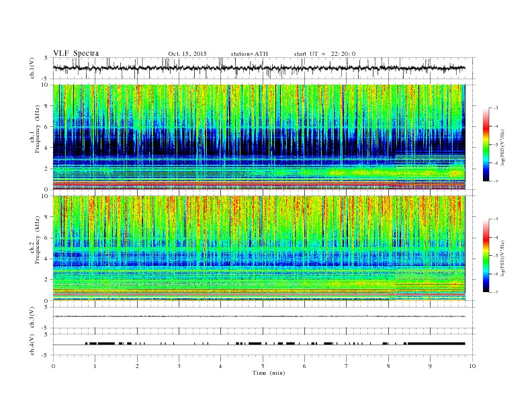Click the time axis tick label "5"
532x411 pixels.
click(263, 366)
